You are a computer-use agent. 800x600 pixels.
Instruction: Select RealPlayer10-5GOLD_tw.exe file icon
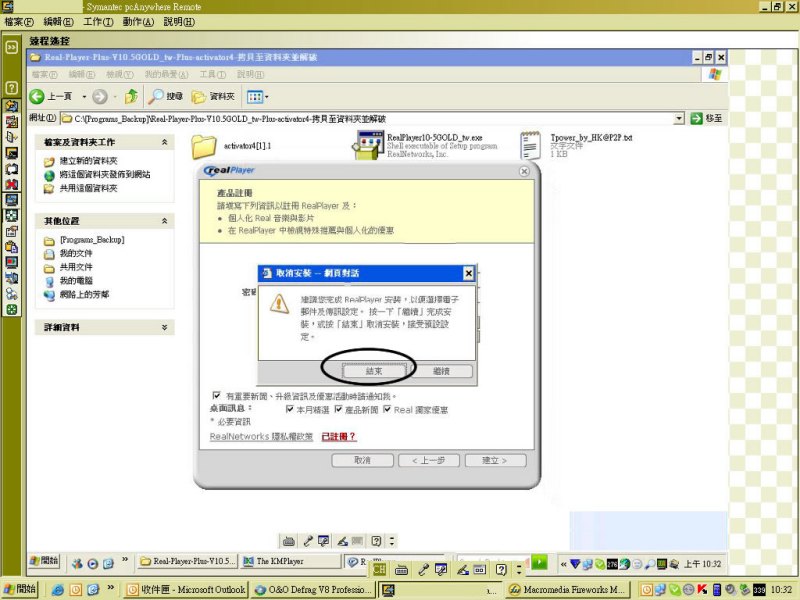click(367, 145)
